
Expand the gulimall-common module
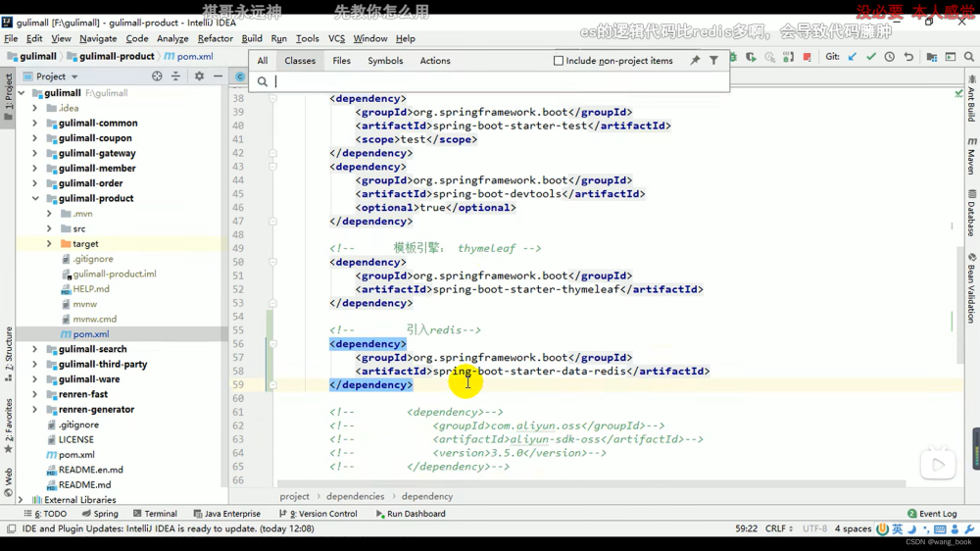(x=35, y=124)
